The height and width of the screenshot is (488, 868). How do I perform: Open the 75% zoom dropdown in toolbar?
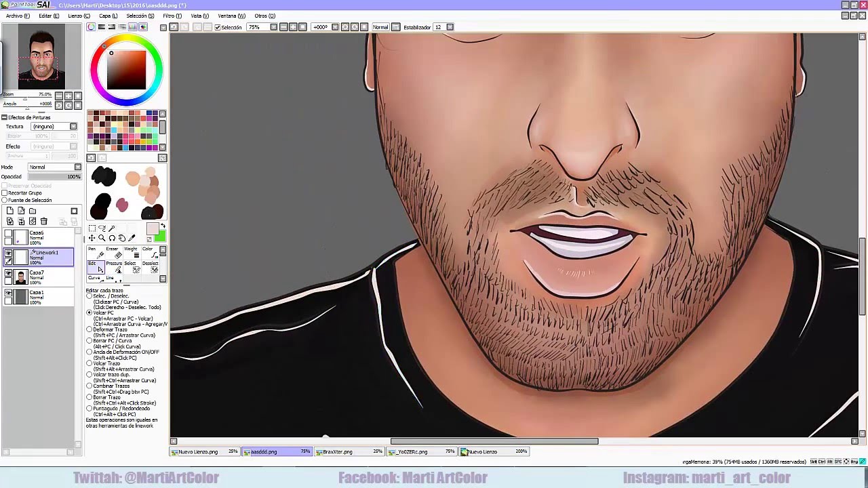click(x=273, y=27)
